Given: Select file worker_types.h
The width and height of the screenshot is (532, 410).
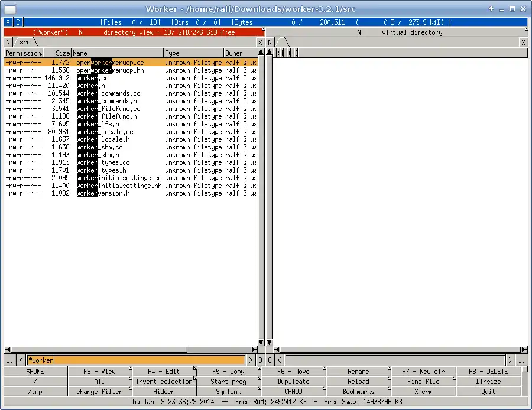Looking at the screenshot, I should (x=131, y=170).
